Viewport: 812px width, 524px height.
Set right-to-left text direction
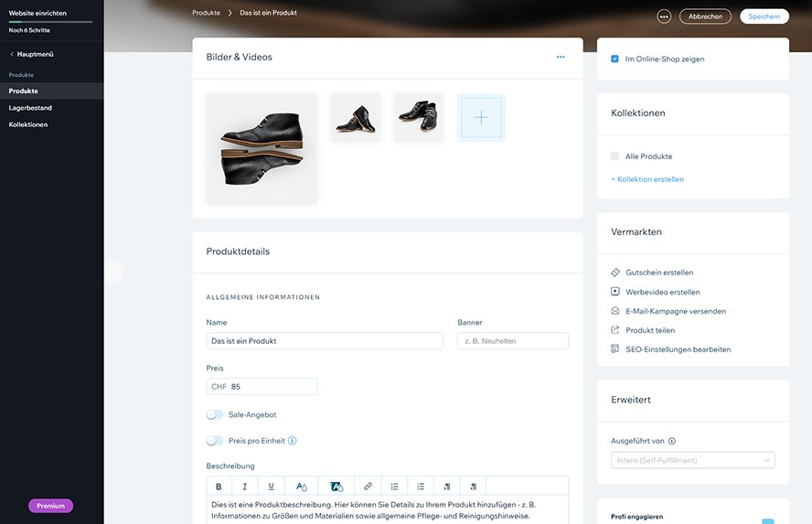tap(473, 487)
